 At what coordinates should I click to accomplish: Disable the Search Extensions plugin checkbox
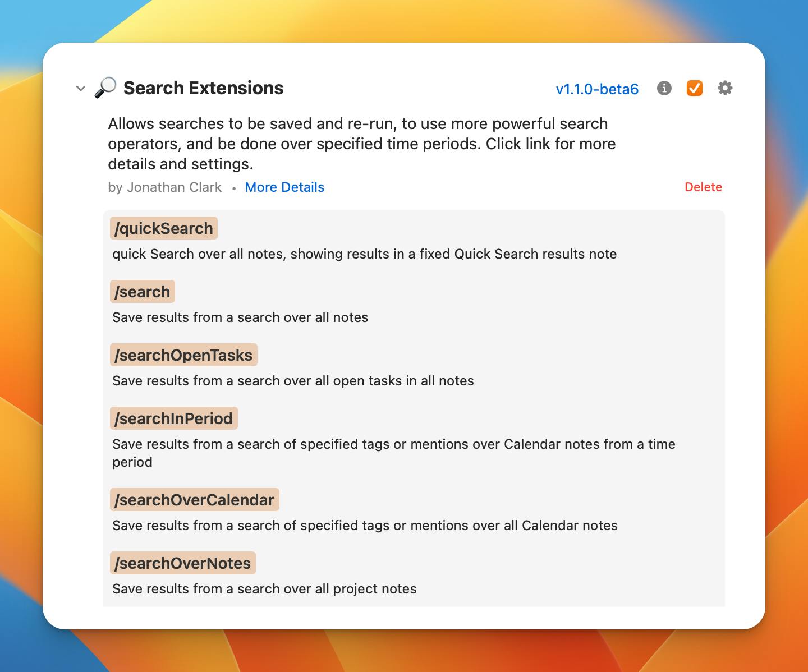(x=694, y=89)
